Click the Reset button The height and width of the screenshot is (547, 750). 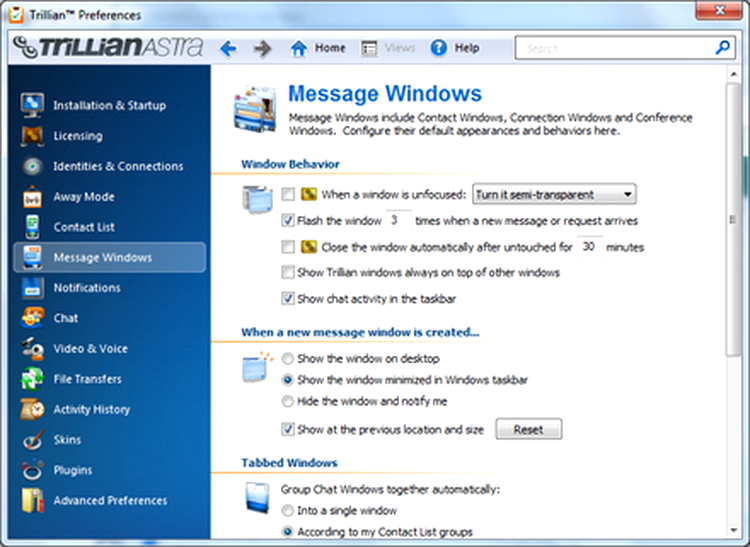pyautogui.click(x=529, y=429)
